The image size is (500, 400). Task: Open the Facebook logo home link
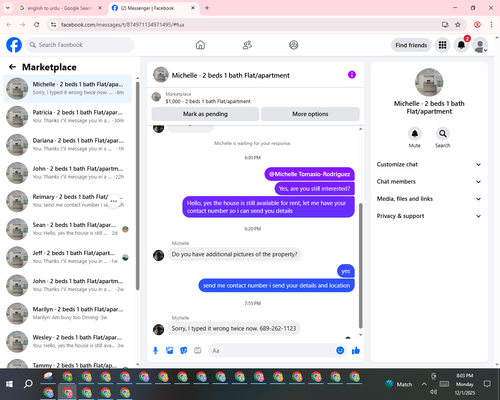14,45
